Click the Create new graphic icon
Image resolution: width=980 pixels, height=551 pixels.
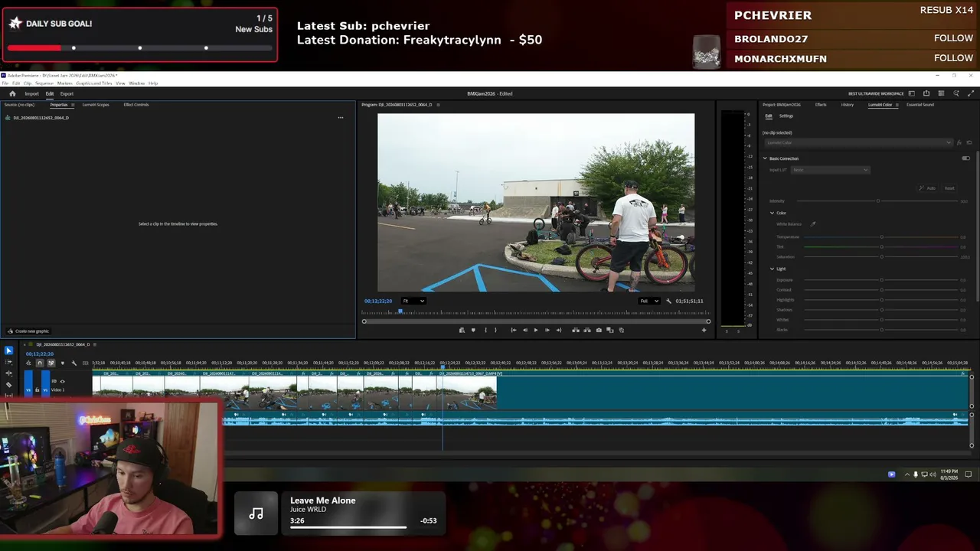click(x=10, y=331)
